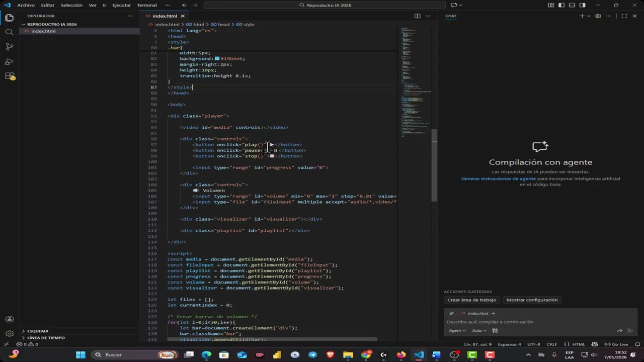Open the Source Control view

click(9, 47)
